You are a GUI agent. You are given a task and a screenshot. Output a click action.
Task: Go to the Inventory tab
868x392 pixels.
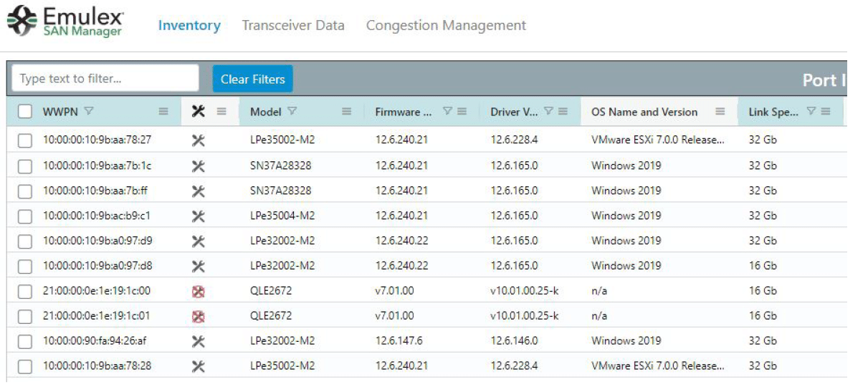[x=189, y=25]
